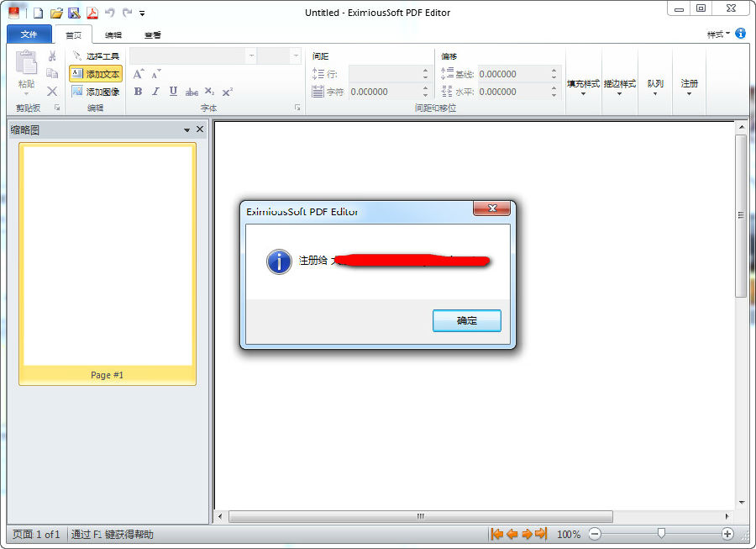Click the 添加图像 add image tool
756x549 pixels.
coord(96,91)
